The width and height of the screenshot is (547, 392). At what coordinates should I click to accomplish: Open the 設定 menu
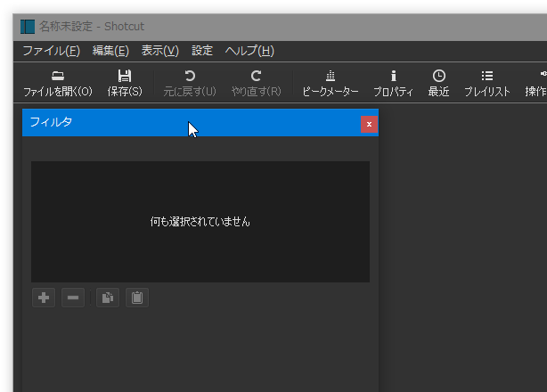tap(202, 51)
